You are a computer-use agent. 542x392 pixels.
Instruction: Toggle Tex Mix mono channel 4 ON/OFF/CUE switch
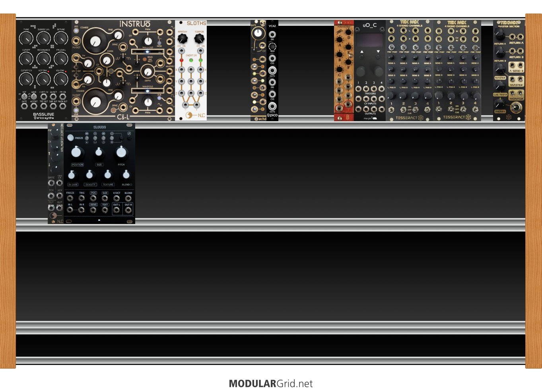[475, 109]
